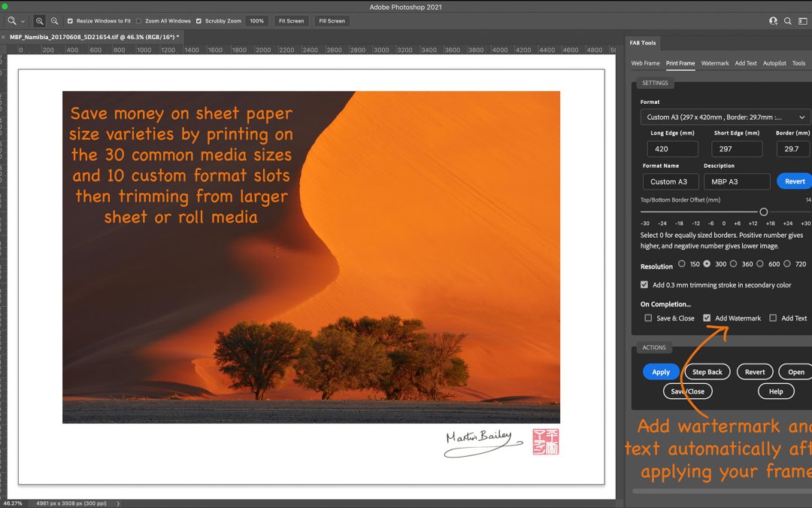This screenshot has height=508, width=812.
Task: Switch to the Watermark tab
Action: point(715,63)
